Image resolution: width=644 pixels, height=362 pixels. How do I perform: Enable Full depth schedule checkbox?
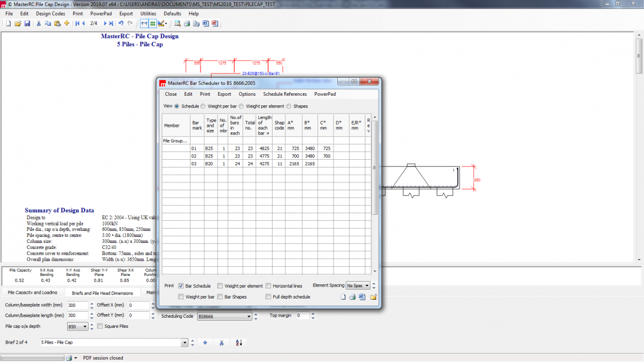point(268,297)
